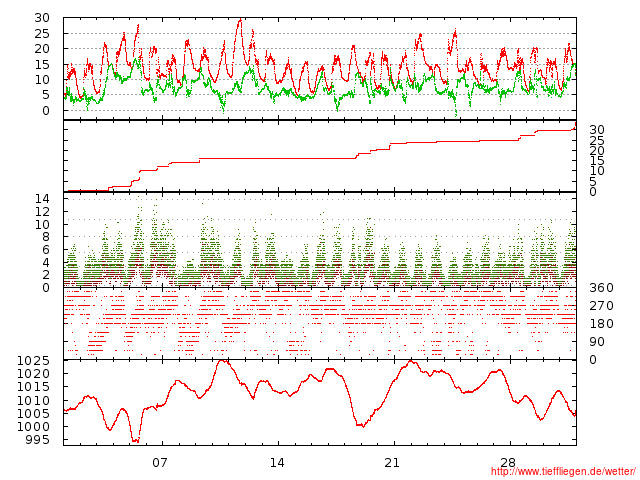The height and width of the screenshot is (480, 640).
Task: Click the red stepped cumulative rainfall line chart
Action: point(320,156)
